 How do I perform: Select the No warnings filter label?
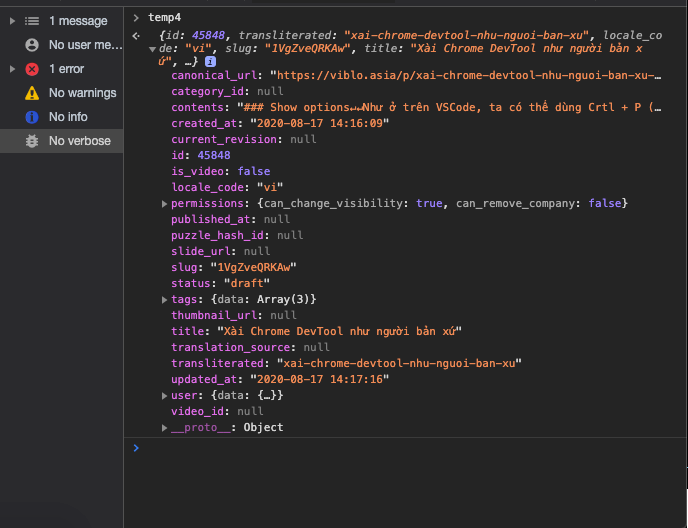click(x=82, y=92)
